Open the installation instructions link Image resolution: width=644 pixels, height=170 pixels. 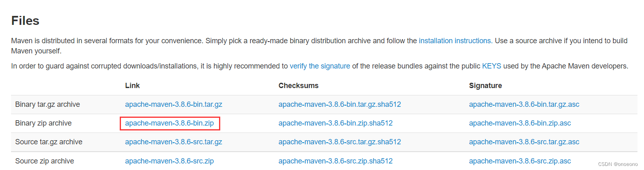click(x=454, y=41)
